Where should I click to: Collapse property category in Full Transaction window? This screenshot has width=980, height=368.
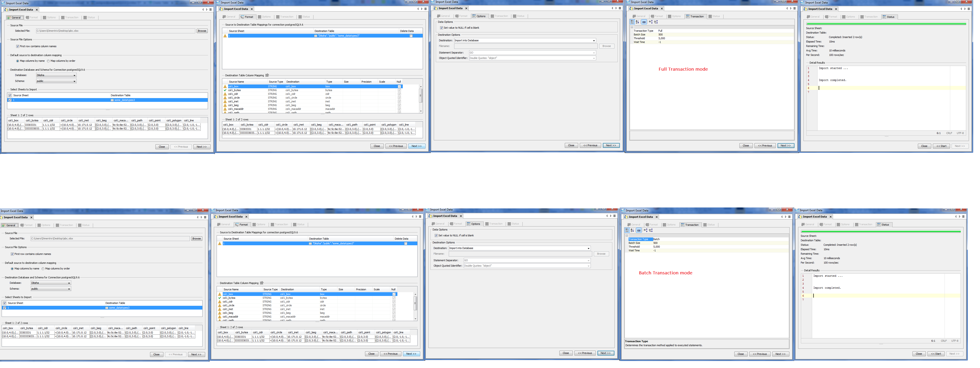pyautogui.click(x=632, y=27)
